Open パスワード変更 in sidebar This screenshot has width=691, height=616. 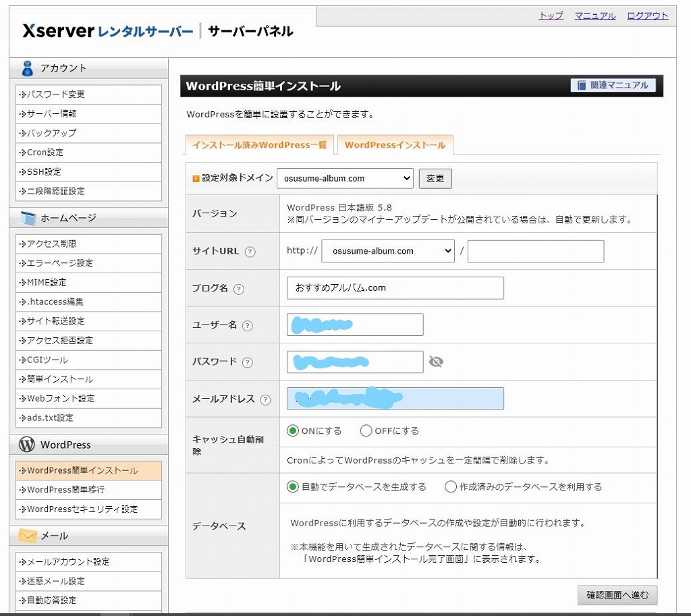click(x=88, y=94)
